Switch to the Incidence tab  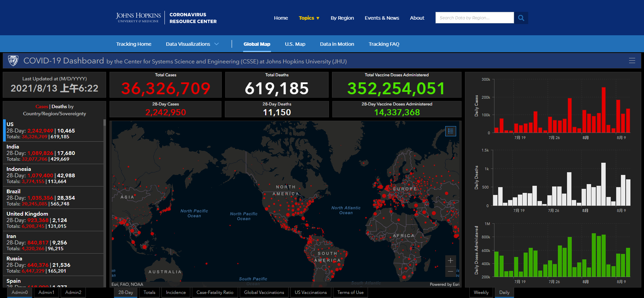[x=176, y=293]
